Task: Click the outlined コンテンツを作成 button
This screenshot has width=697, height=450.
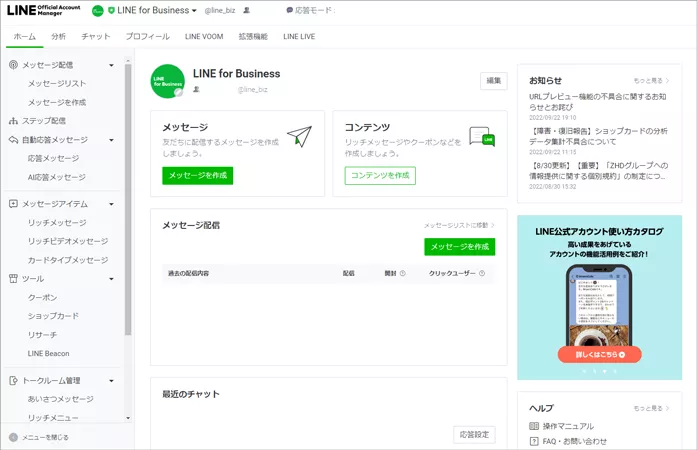Action: point(379,175)
